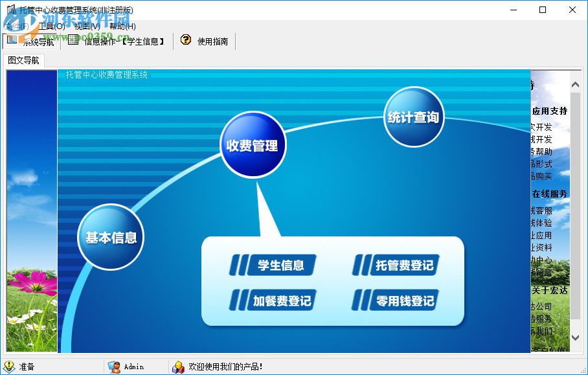Image resolution: width=588 pixels, height=375 pixels.
Task: Click the welcome message icon in status bar
Action: (x=177, y=367)
